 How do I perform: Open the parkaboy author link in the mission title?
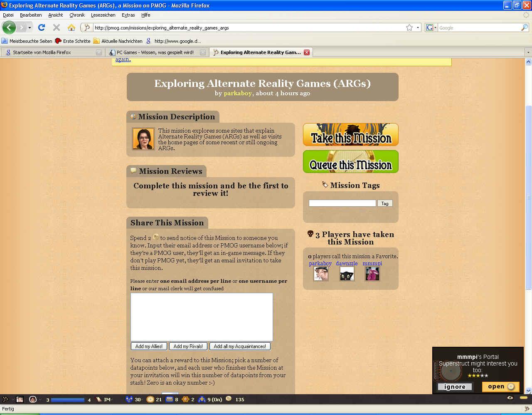pos(238,93)
